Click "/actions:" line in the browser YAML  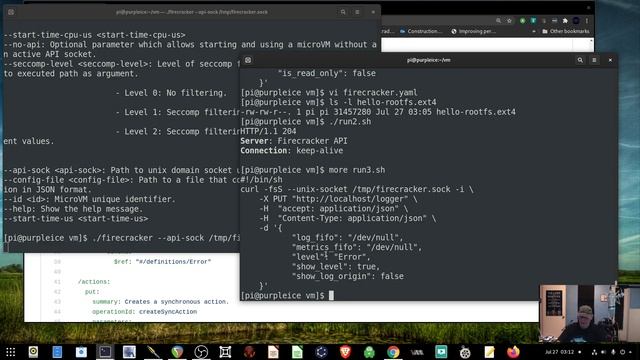coord(94,282)
